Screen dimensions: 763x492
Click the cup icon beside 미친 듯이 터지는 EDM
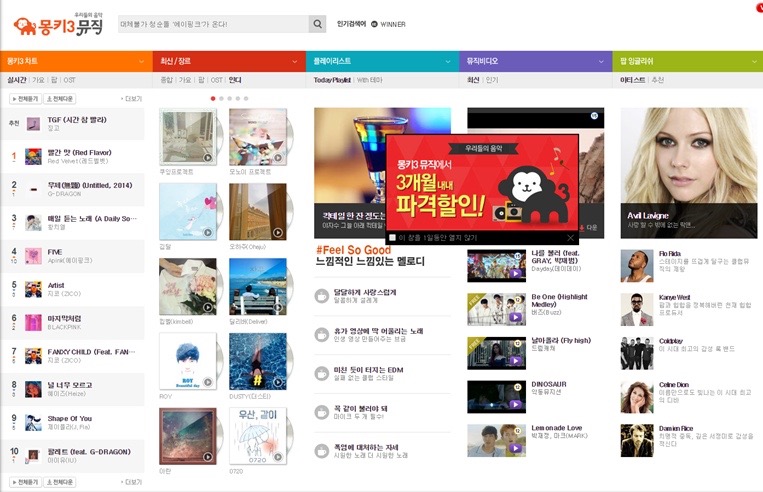pos(322,374)
